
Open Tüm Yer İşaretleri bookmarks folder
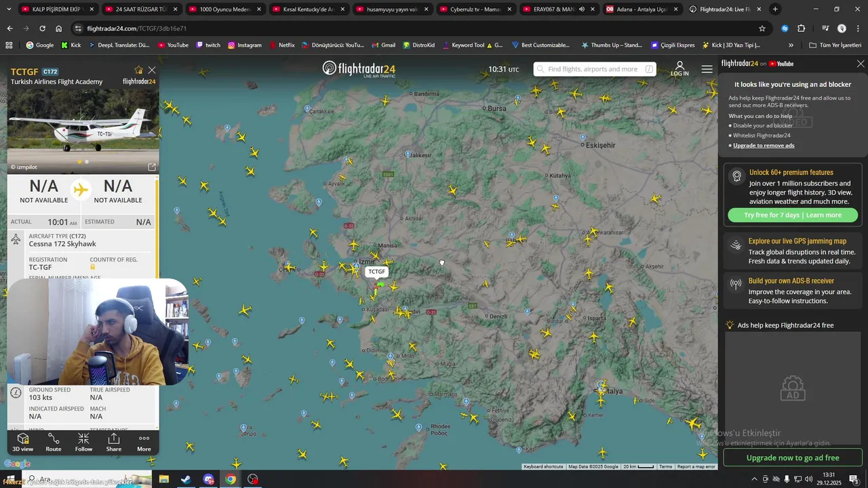tap(835, 45)
